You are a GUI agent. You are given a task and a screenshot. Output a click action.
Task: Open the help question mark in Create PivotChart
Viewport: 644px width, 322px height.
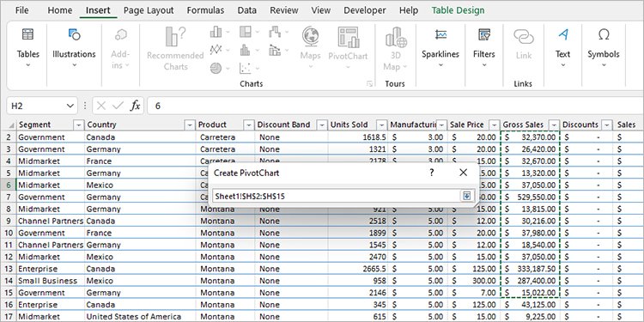431,173
